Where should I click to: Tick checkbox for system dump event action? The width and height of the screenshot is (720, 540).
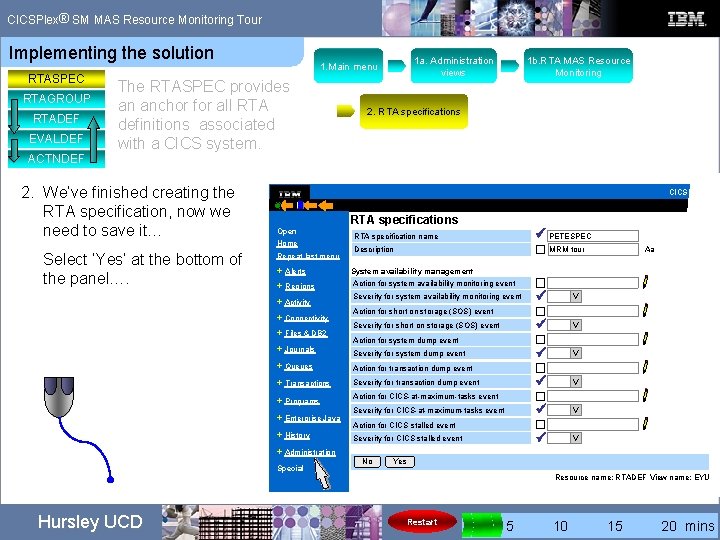tap(540, 340)
